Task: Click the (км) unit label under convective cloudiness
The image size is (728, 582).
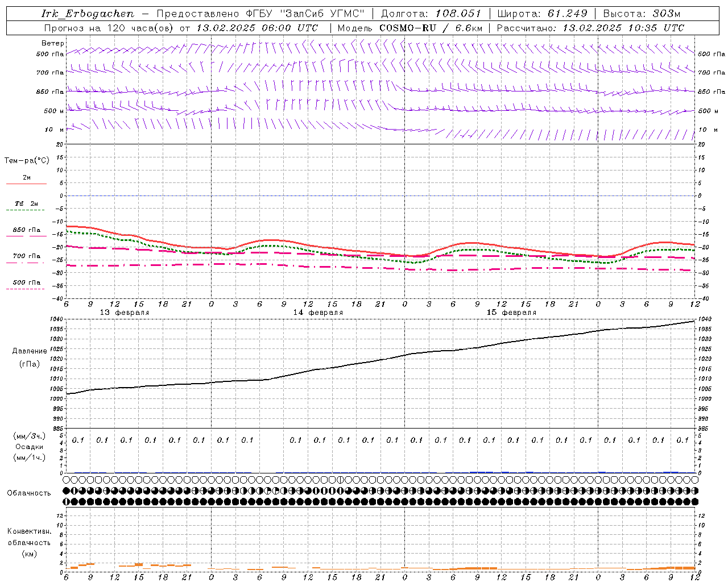Action: [29, 554]
